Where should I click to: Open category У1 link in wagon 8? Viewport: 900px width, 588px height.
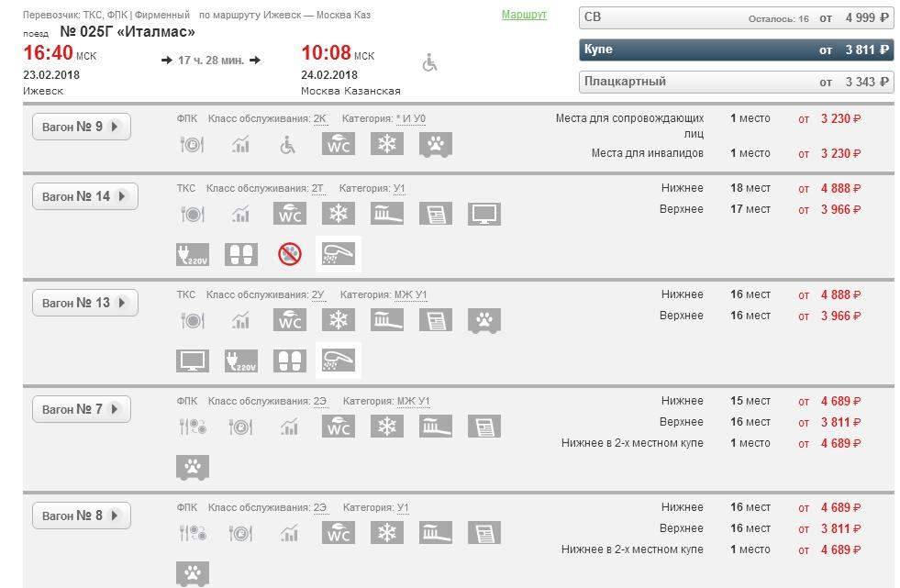403,508
